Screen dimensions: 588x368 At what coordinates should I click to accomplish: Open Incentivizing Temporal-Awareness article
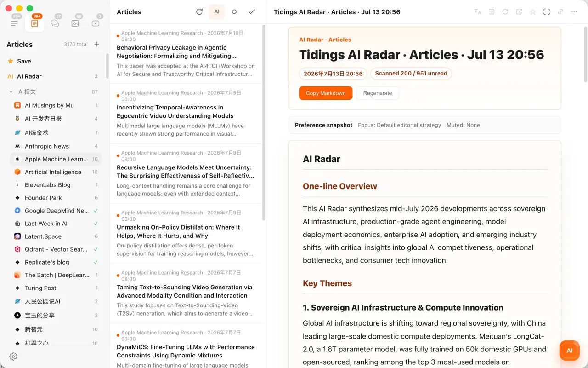[x=186, y=114]
